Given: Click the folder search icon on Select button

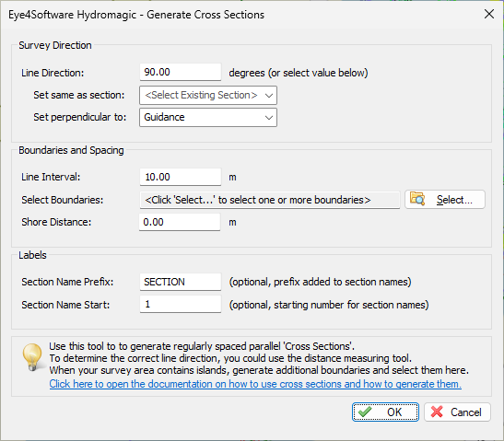Looking at the screenshot, I should click(x=417, y=199).
